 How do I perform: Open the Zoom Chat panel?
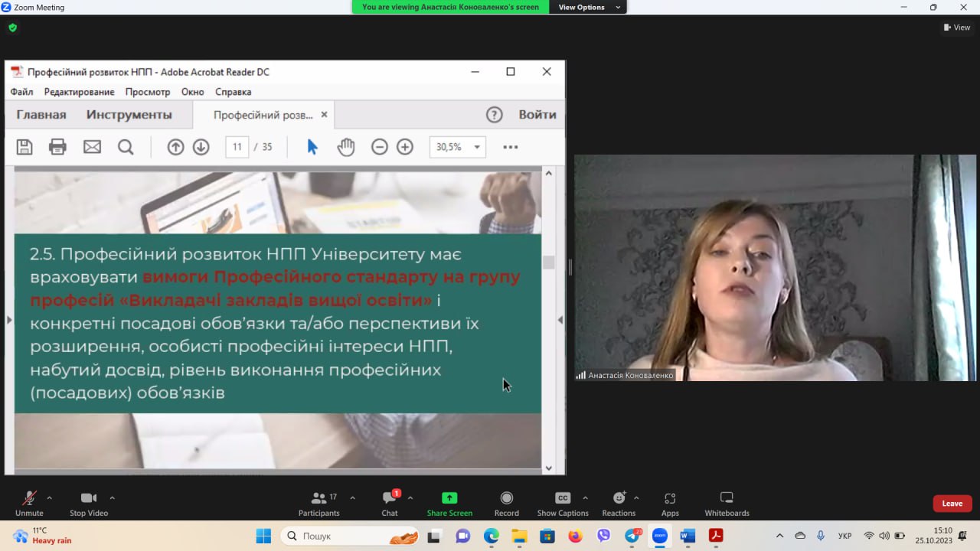click(x=390, y=504)
